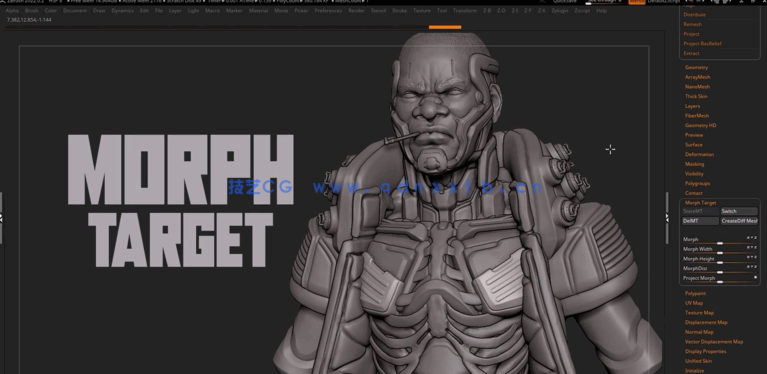Viewport: 767px width, 374px height.
Task: Click the Remesh button
Action: coord(693,24)
